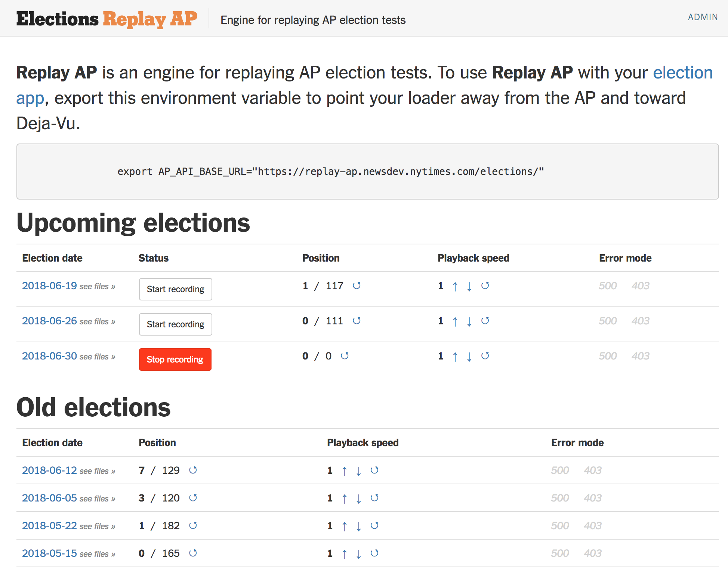Enable 403 error mode for 2018-06-30
Screen dimensions: 728x571
tap(640, 356)
